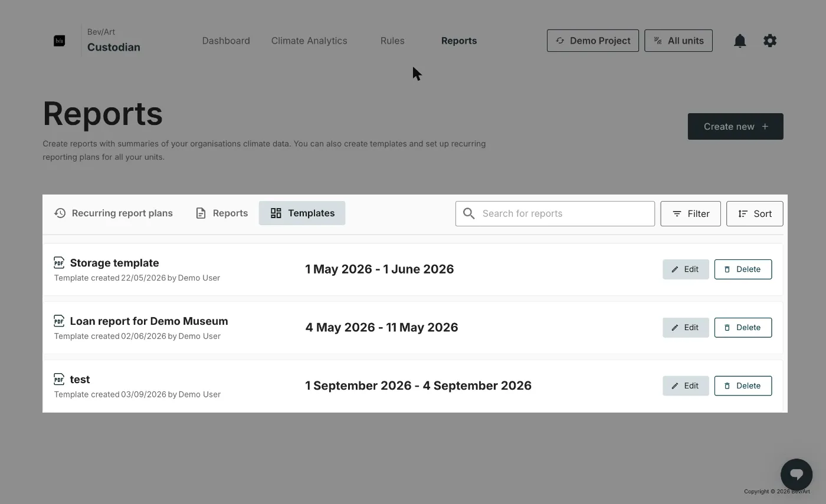Click the Loan report for Demo Museum title
Viewport: 826px width, 504px height.
(x=149, y=321)
